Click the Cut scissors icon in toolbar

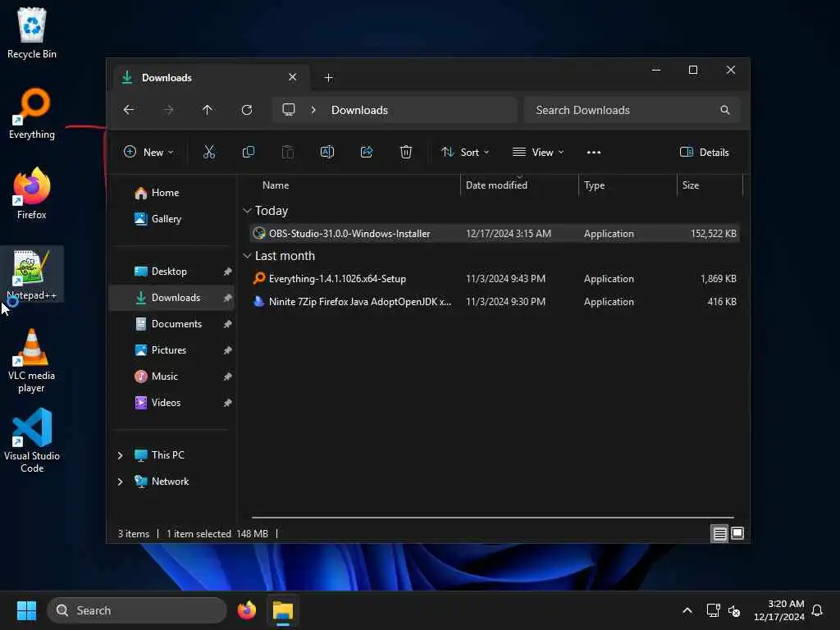[x=209, y=152]
